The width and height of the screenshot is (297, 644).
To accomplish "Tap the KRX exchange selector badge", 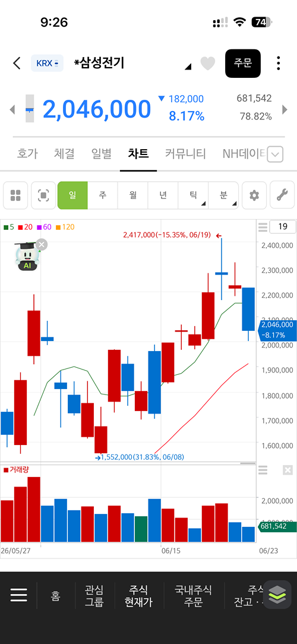I will pyautogui.click(x=48, y=63).
